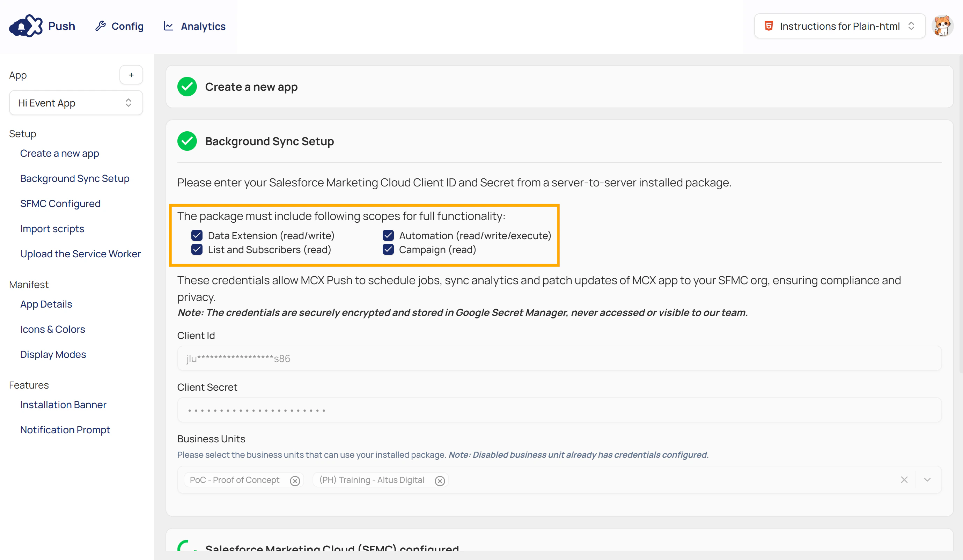
Task: Click the PoC - Proof of Concept chip label
Action: coord(235,480)
